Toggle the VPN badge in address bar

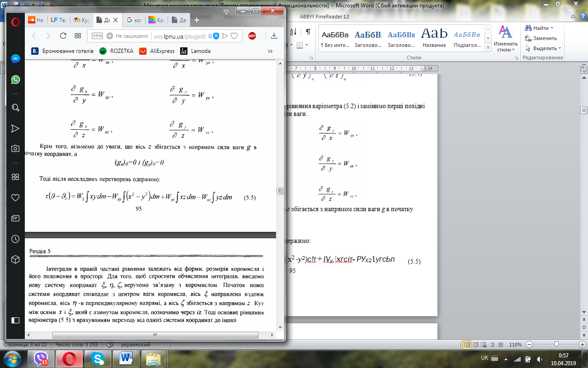97,36
